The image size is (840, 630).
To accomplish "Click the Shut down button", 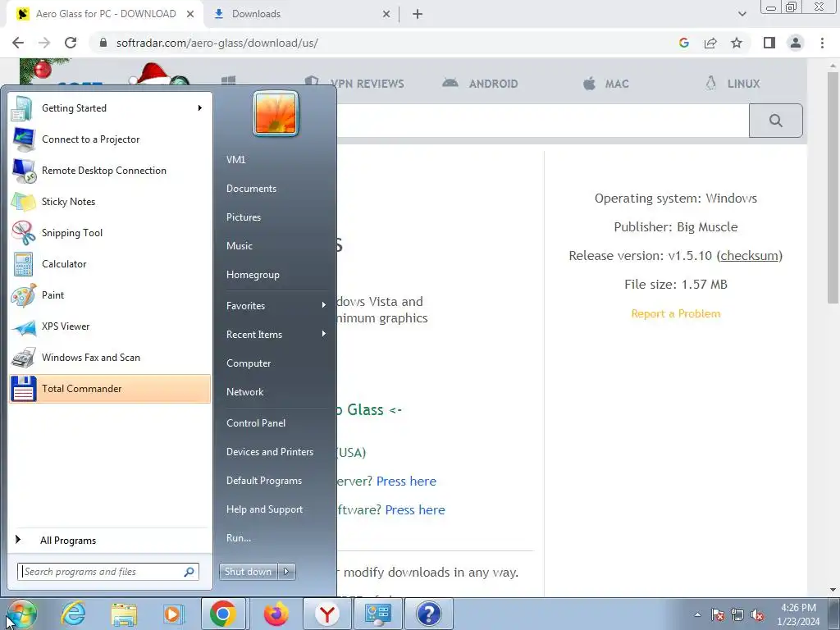I will coord(249,572).
